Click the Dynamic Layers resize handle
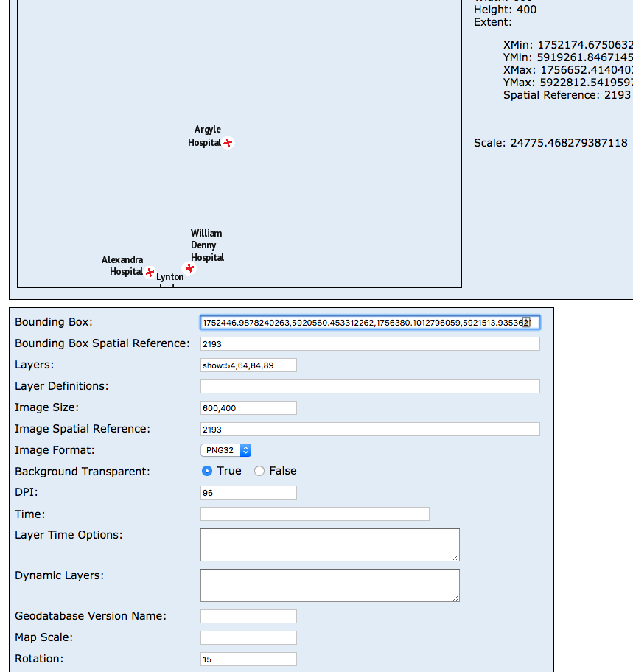The height and width of the screenshot is (672, 633). pos(455,598)
